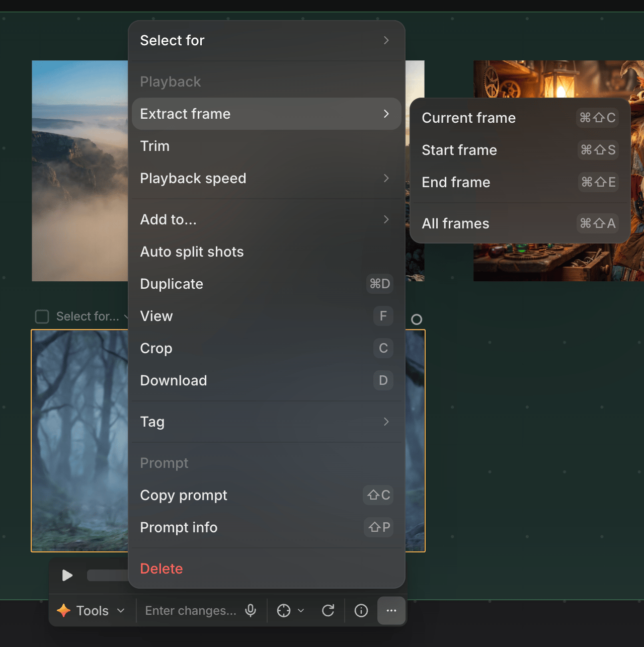Select the Crop menu entry

pos(267,348)
